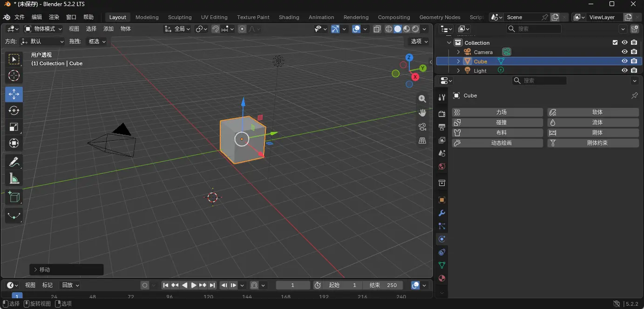Click the pan view hand icon
This screenshot has height=309, width=644.
pos(422,113)
